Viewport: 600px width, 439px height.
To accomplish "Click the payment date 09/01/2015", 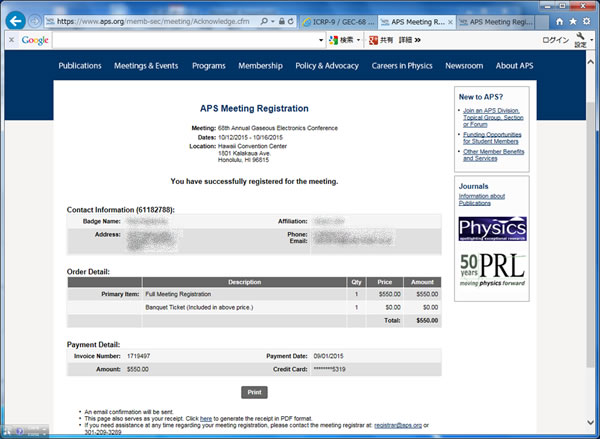I will (x=328, y=356).
